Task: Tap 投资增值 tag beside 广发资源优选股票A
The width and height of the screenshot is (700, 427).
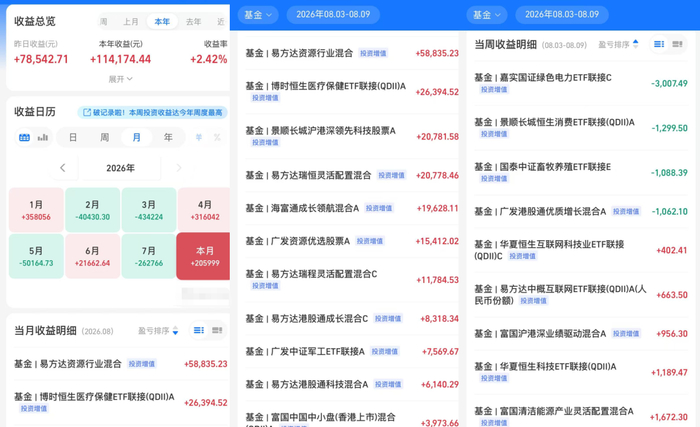Action: (x=370, y=241)
